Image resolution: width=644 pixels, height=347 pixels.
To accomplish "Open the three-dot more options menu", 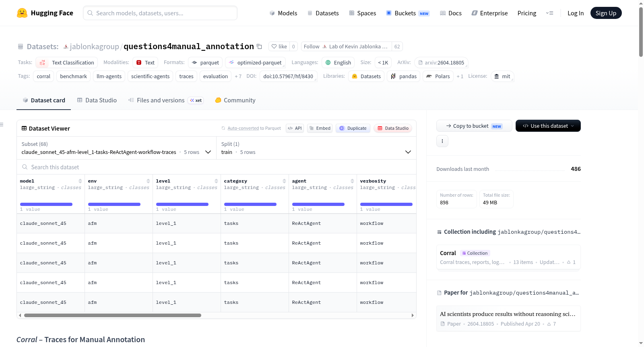I will pos(442,141).
